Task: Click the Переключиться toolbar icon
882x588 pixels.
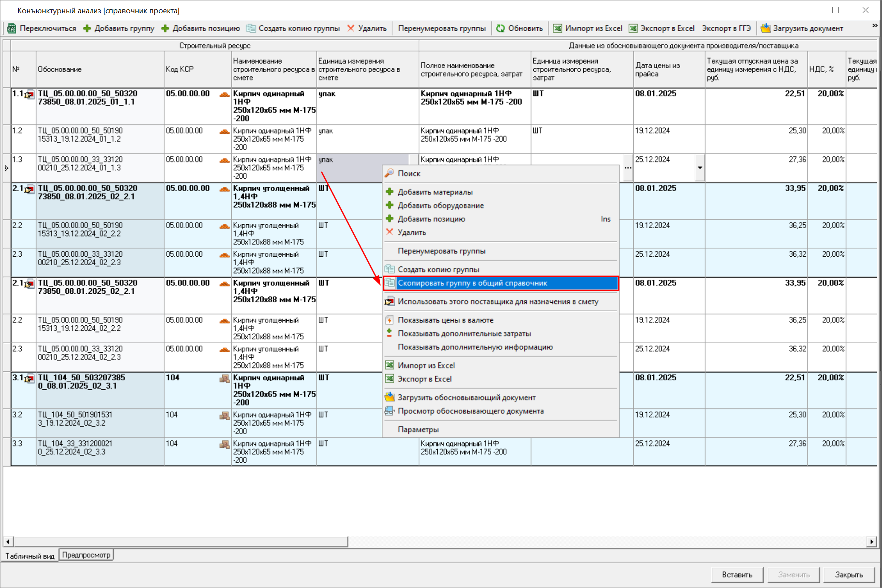Action: (x=12, y=29)
